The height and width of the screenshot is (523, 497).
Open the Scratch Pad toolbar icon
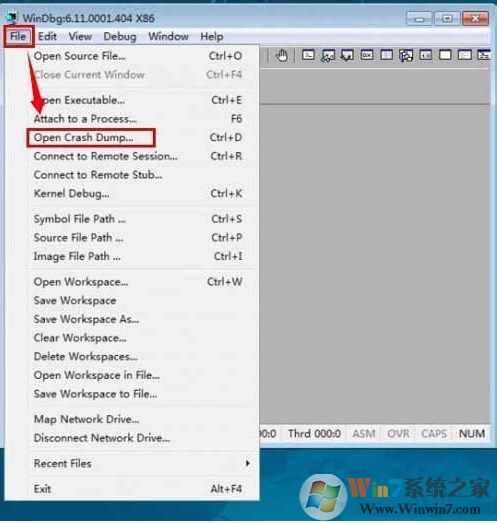445,55
